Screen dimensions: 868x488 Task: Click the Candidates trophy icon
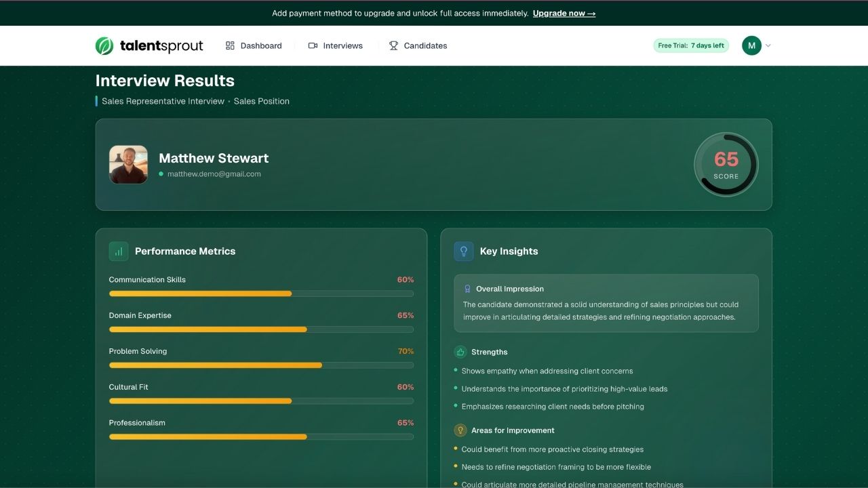[393, 46]
